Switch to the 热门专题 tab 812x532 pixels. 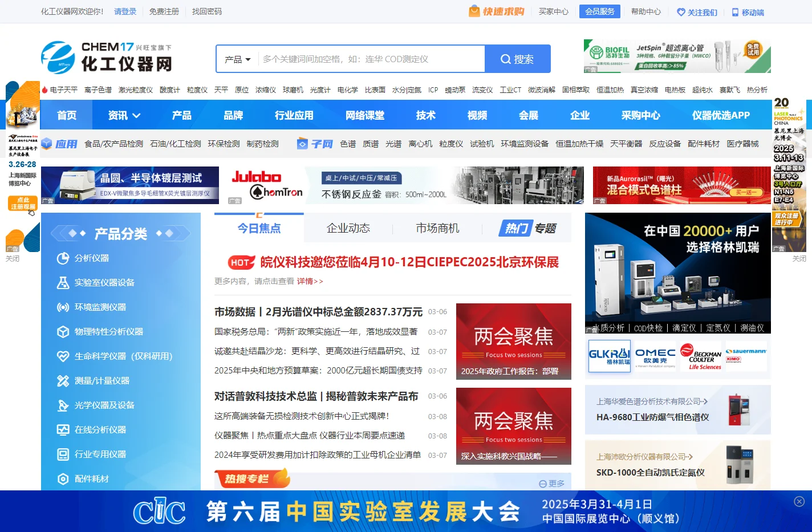click(x=527, y=228)
